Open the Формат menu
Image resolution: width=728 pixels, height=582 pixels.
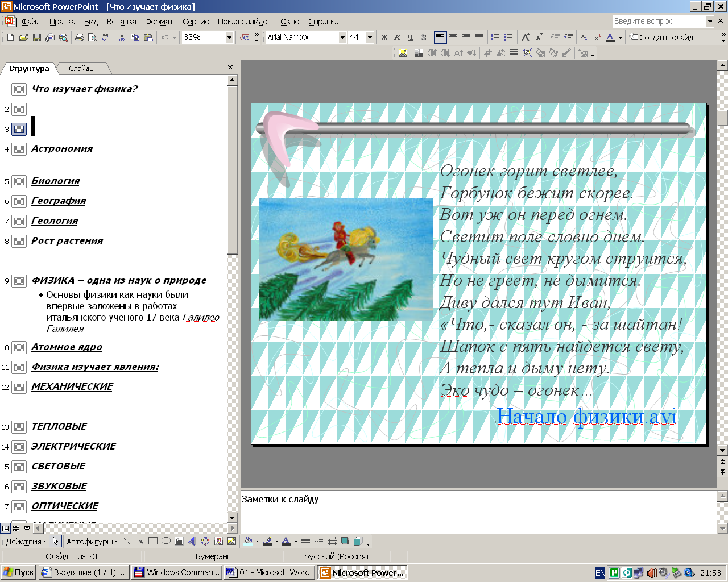click(x=159, y=22)
